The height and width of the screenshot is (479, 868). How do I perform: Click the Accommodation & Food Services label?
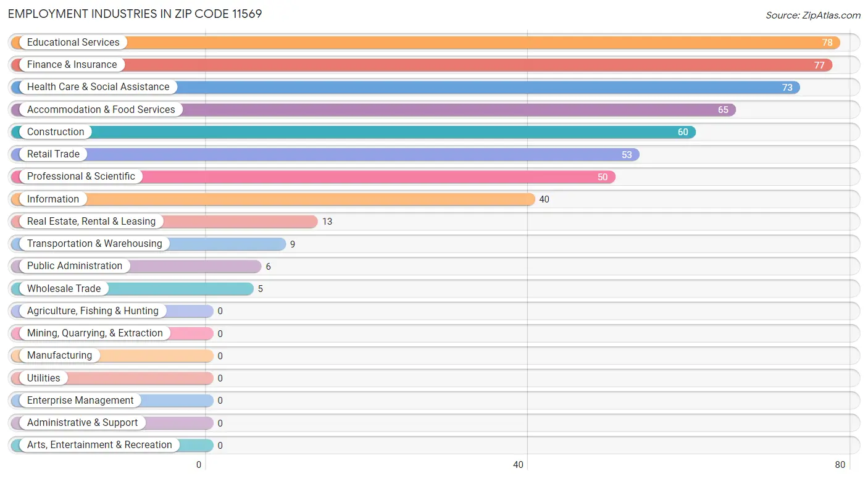[101, 110]
